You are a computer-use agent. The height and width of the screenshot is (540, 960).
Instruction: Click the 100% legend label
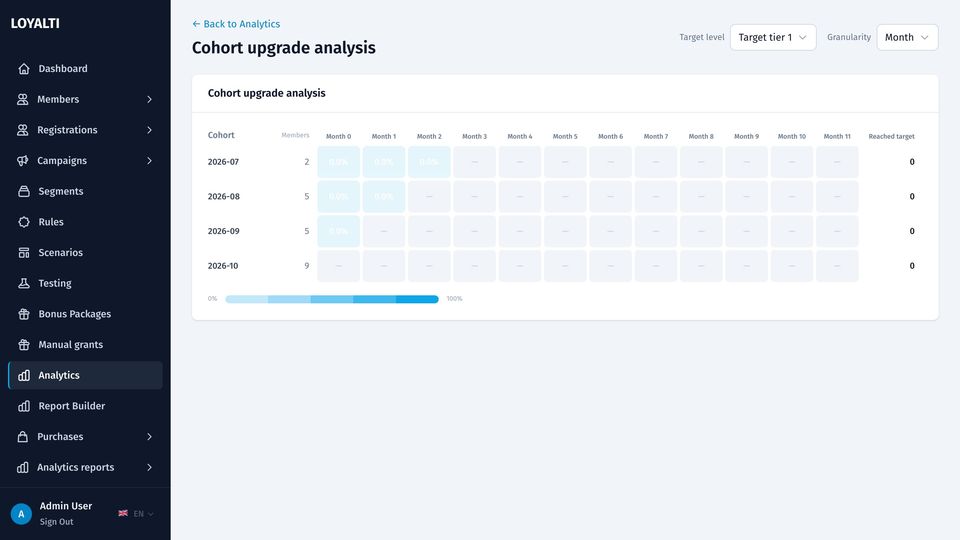[x=454, y=299]
